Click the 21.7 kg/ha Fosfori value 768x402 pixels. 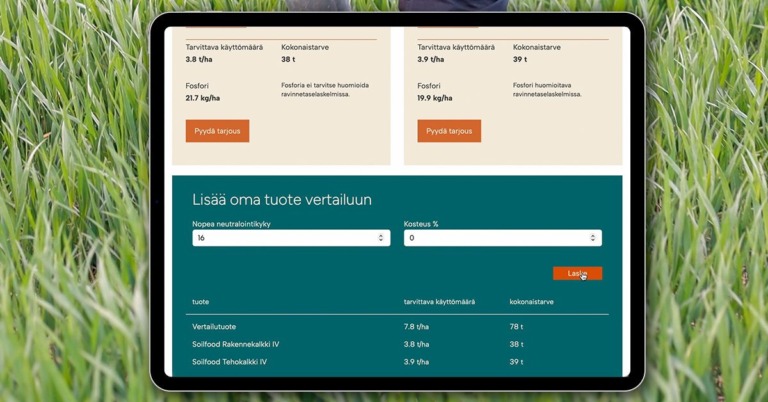(203, 98)
